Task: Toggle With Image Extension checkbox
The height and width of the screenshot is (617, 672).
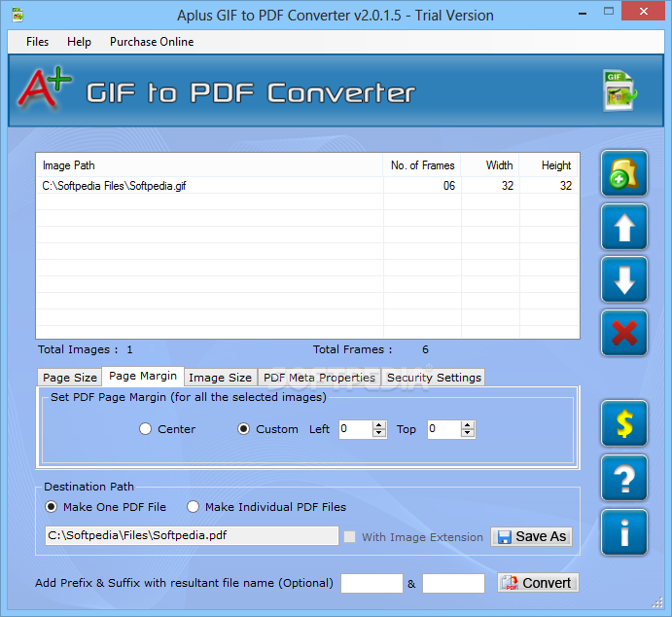Action: (x=350, y=537)
